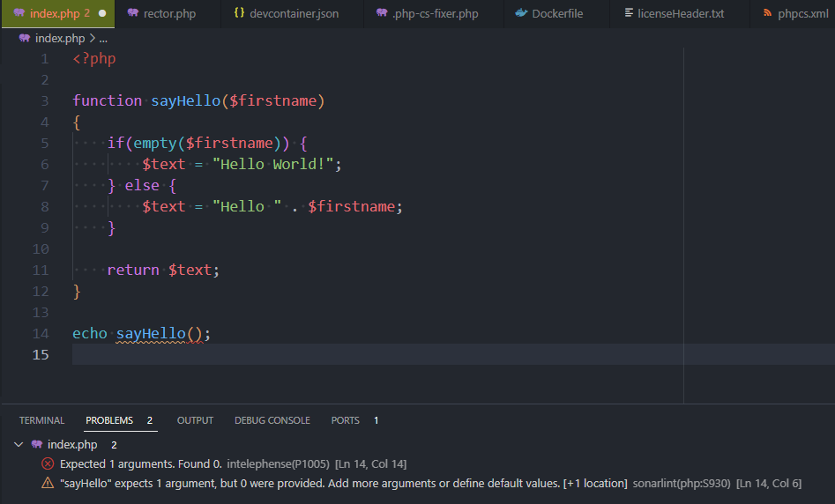The height and width of the screenshot is (504, 835).
Task: Click the Docker whale icon on Dockerfile tab
Action: 521,12
